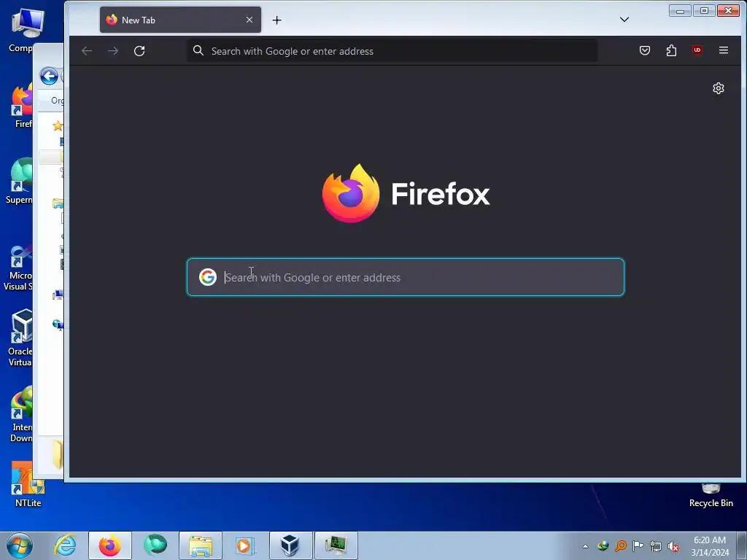Open the clock showing 6:20 AM
The height and width of the screenshot is (560, 747).
point(710,546)
